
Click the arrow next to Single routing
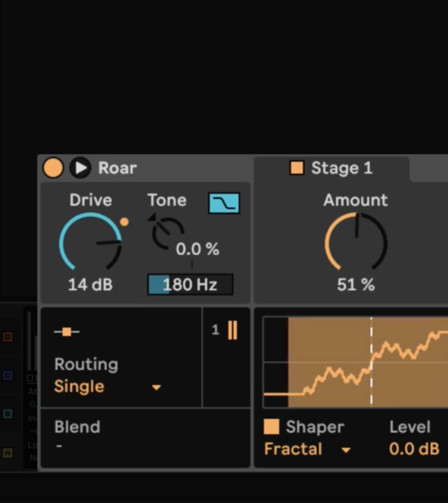pyautogui.click(x=156, y=388)
